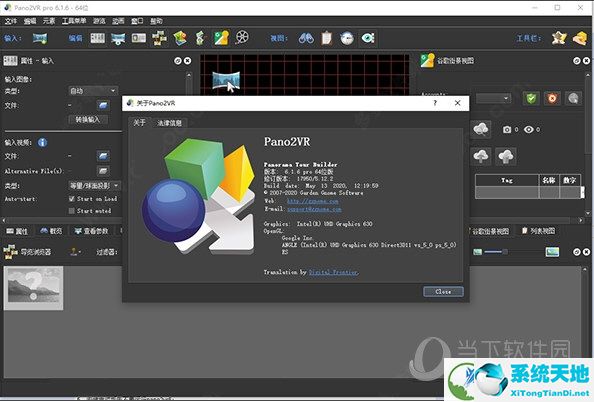This screenshot has width=594, height=402.
Task: Open the 元素 menu
Action: [49, 21]
